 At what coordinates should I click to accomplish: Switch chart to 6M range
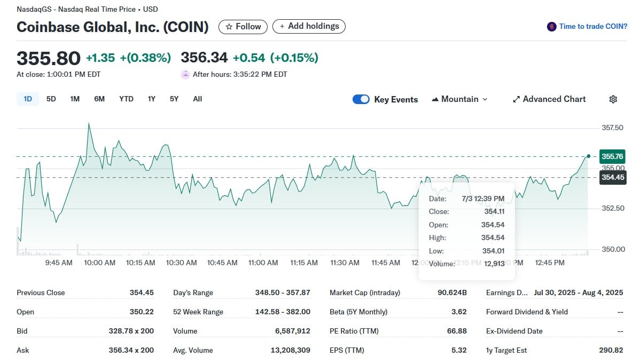coord(99,99)
